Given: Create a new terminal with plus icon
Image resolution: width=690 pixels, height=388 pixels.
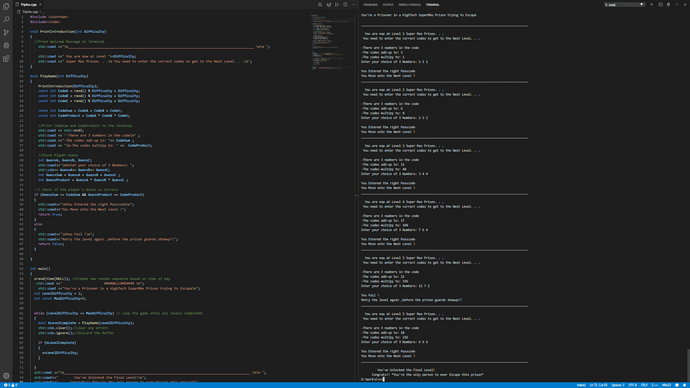Looking at the screenshot, I should pyautogui.click(x=652, y=5).
